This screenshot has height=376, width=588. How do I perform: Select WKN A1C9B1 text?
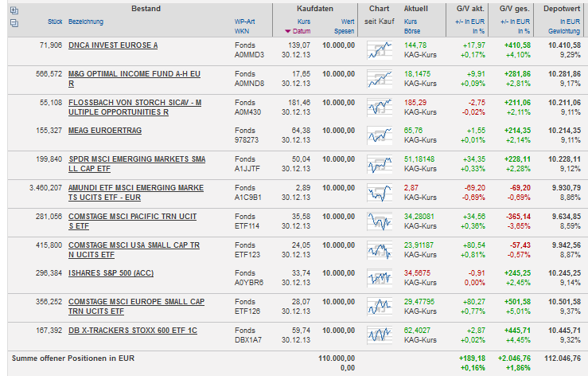pos(248,198)
